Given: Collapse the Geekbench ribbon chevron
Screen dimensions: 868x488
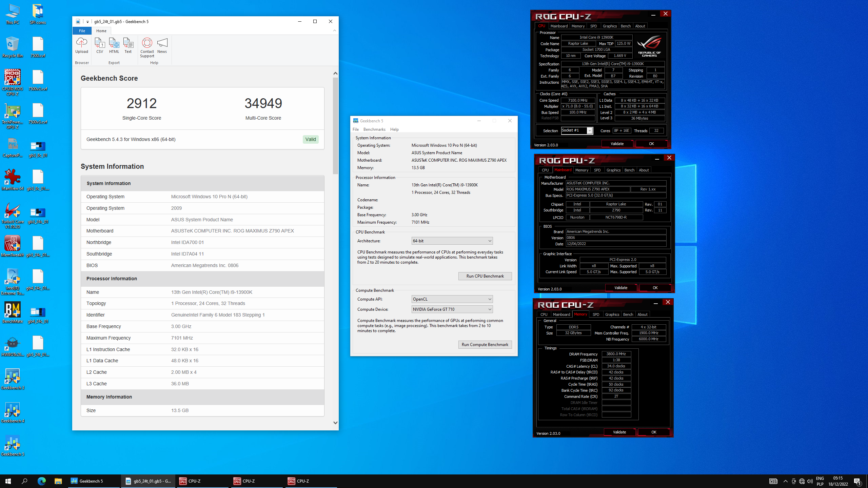Looking at the screenshot, I should (x=335, y=30).
